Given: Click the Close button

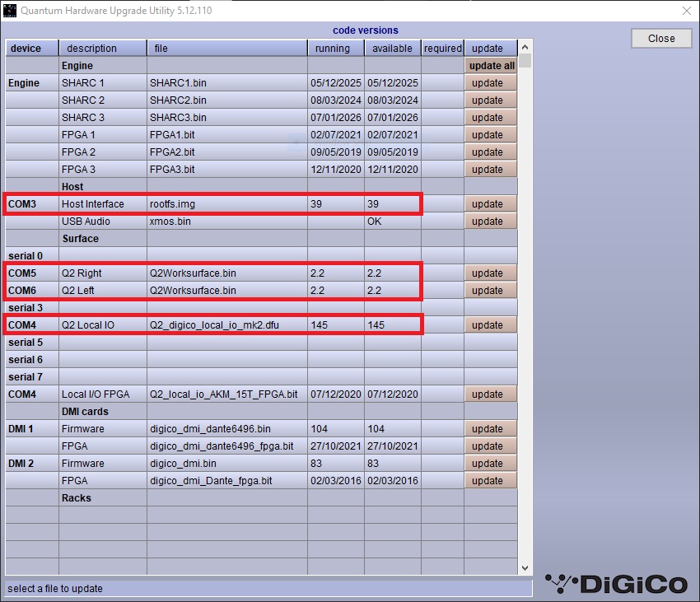Looking at the screenshot, I should pos(661,39).
